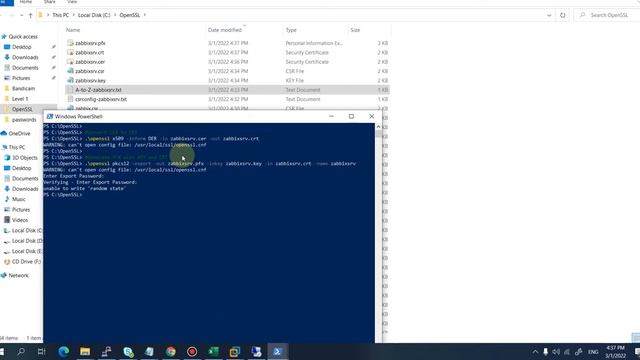Click the VMware-style overlapping squares taskbar icon

pos(235,351)
